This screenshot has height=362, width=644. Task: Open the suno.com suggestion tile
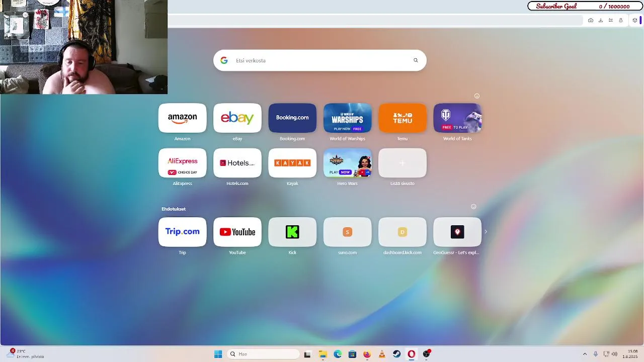(347, 232)
